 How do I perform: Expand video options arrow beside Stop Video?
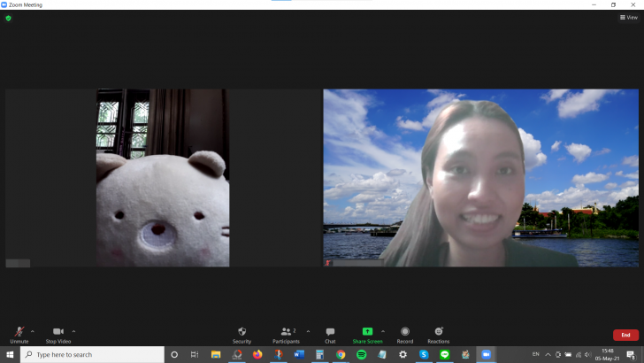click(x=74, y=331)
